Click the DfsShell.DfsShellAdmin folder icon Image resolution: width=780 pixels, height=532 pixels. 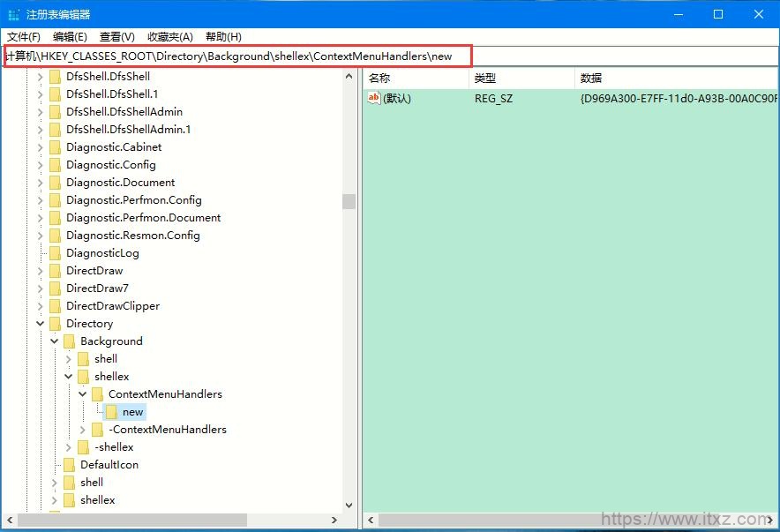coord(56,112)
